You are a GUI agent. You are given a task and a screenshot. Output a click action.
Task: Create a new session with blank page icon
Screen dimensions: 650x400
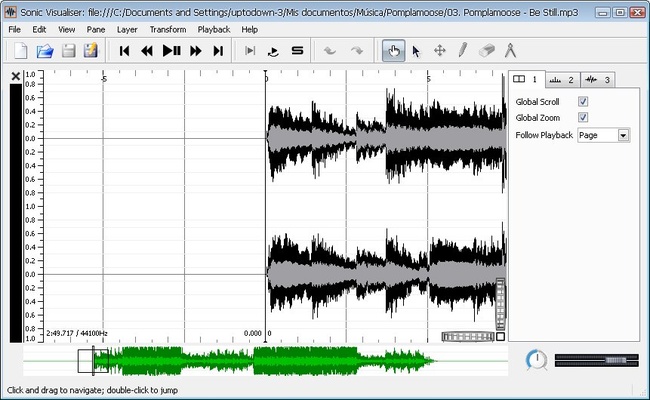point(21,51)
